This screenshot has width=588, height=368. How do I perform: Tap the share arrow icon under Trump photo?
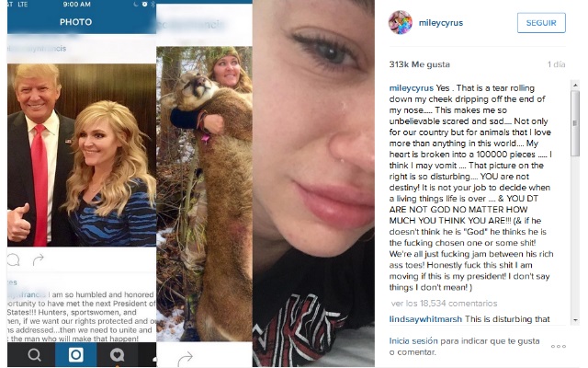coord(38,259)
